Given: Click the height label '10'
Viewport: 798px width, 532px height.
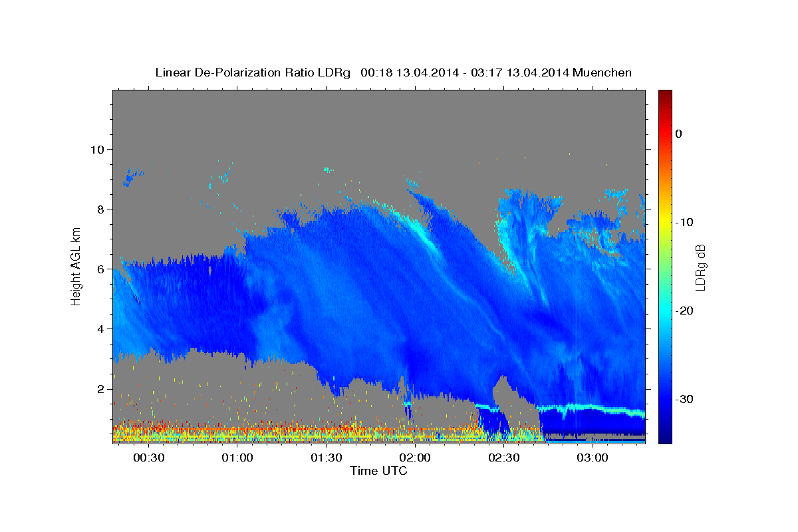Looking at the screenshot, I should click(x=96, y=149).
